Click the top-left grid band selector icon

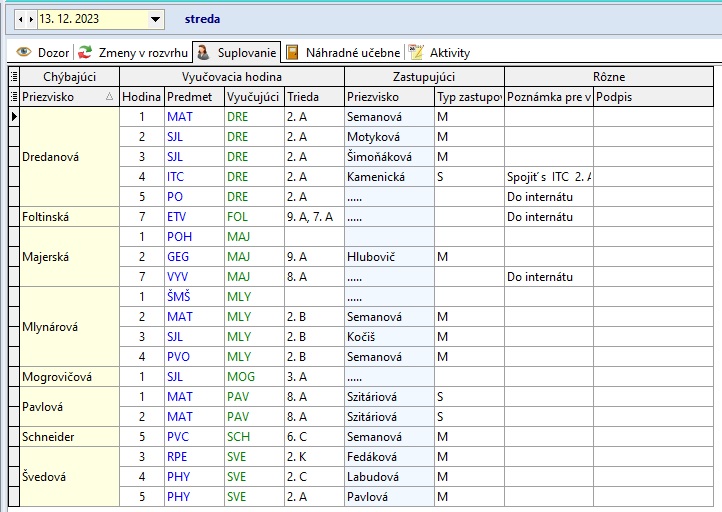[x=13, y=77]
